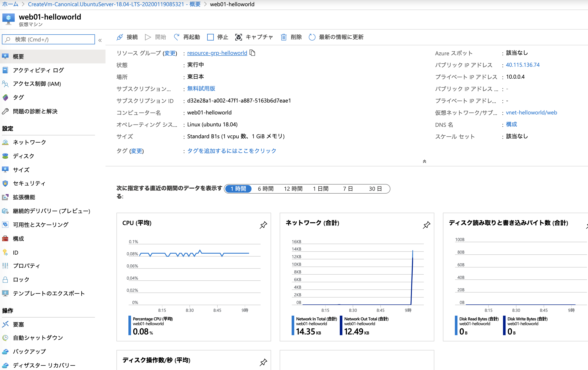Click 変更 next to リソース グループ
The width and height of the screenshot is (588, 370).
(170, 53)
